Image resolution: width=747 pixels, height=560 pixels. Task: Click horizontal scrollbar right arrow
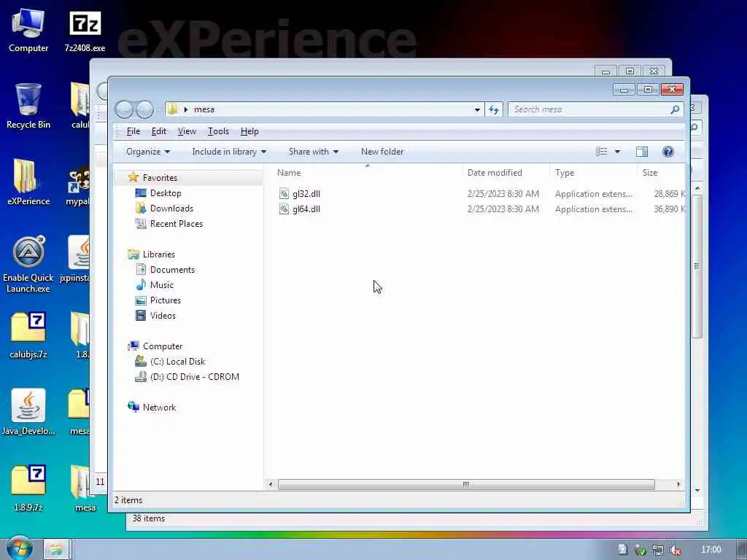pyautogui.click(x=678, y=484)
